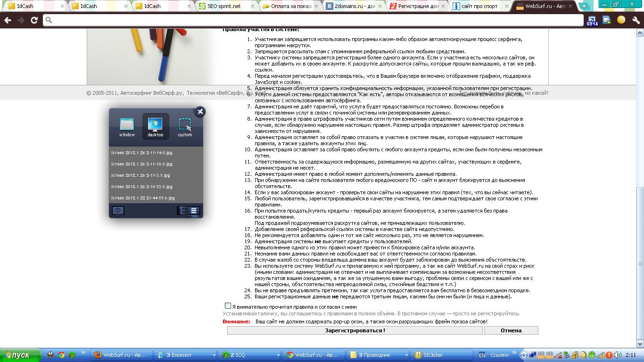Close the WebSurf.ru browser tab
This screenshot has width=644, height=362.
pos(570,7)
